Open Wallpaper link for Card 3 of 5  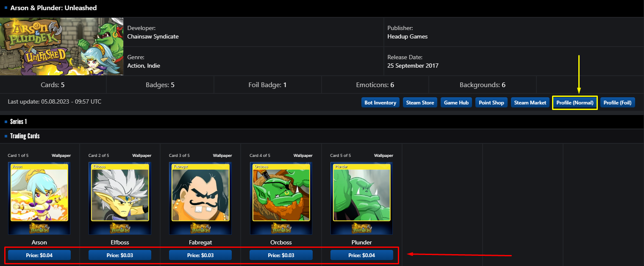(222, 156)
